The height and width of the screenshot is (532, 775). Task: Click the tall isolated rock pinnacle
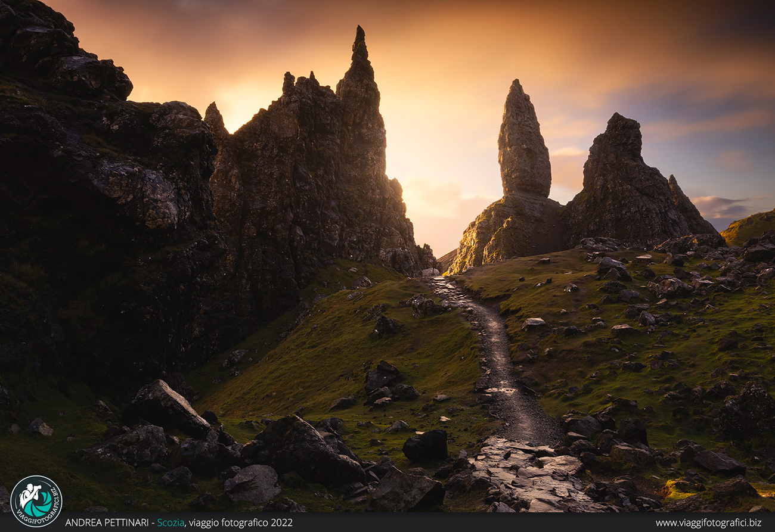(x=523, y=143)
